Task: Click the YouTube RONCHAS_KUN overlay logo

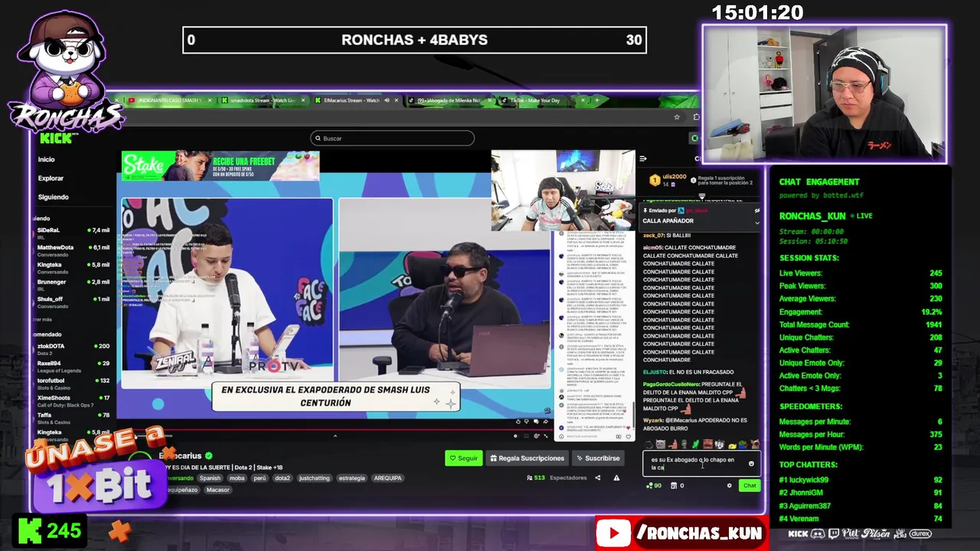Action: pyautogui.click(x=613, y=533)
